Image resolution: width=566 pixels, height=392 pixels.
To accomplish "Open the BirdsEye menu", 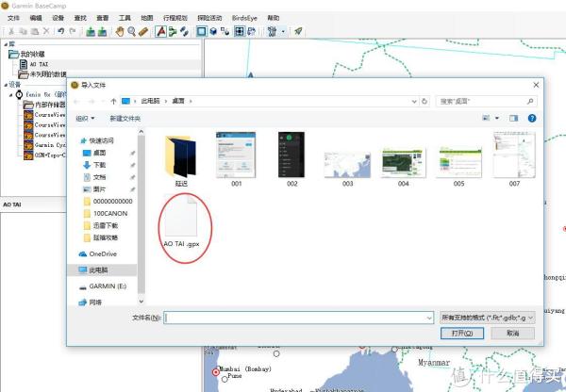I will coord(244,18).
